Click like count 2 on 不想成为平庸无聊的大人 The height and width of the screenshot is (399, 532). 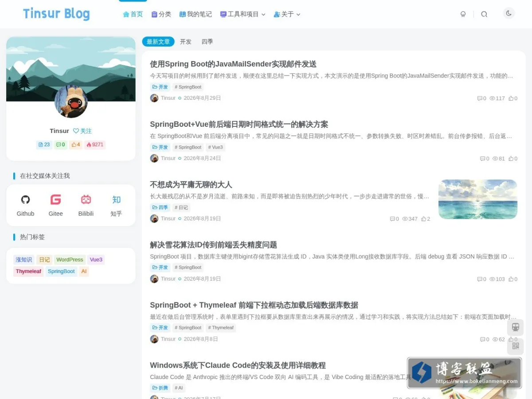coord(426,219)
